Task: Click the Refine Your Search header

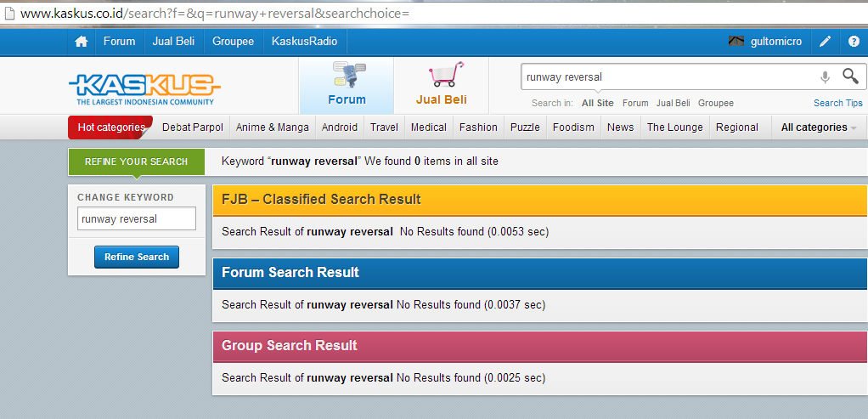Action: click(x=136, y=161)
